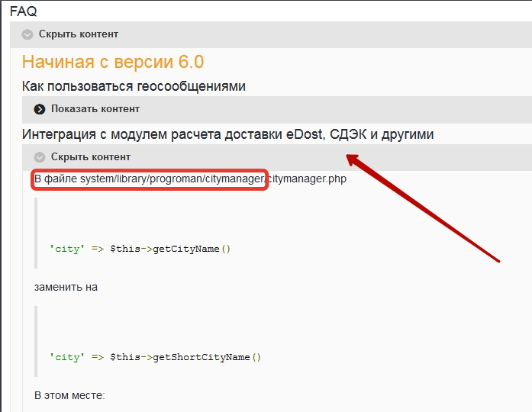
Task: Click the collapse icon under eDost integration heading
Action: [40, 157]
